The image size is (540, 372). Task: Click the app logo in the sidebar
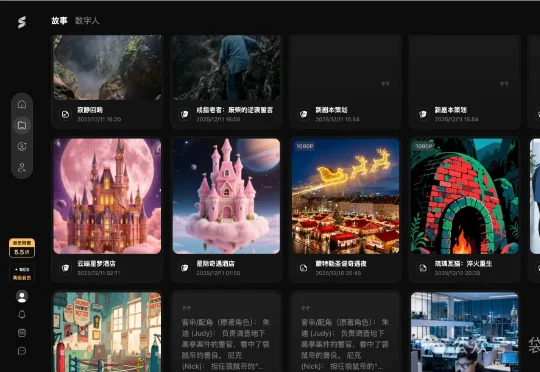[x=22, y=22]
